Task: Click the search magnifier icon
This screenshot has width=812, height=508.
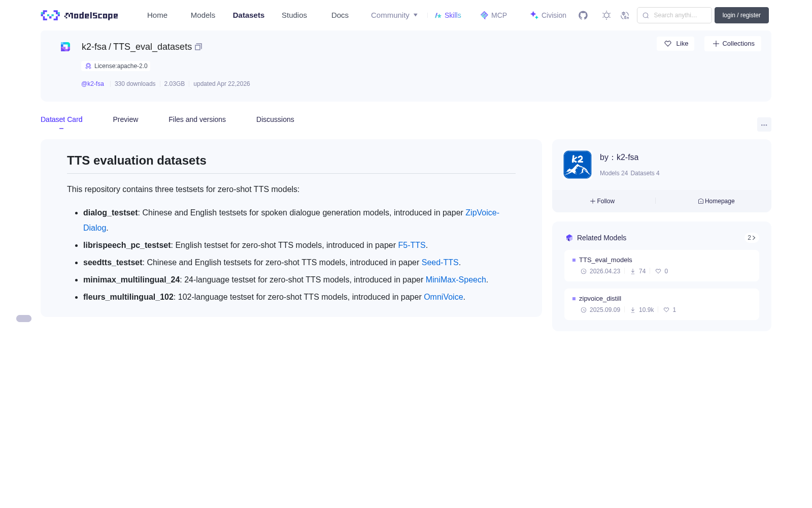Action: pyautogui.click(x=646, y=15)
